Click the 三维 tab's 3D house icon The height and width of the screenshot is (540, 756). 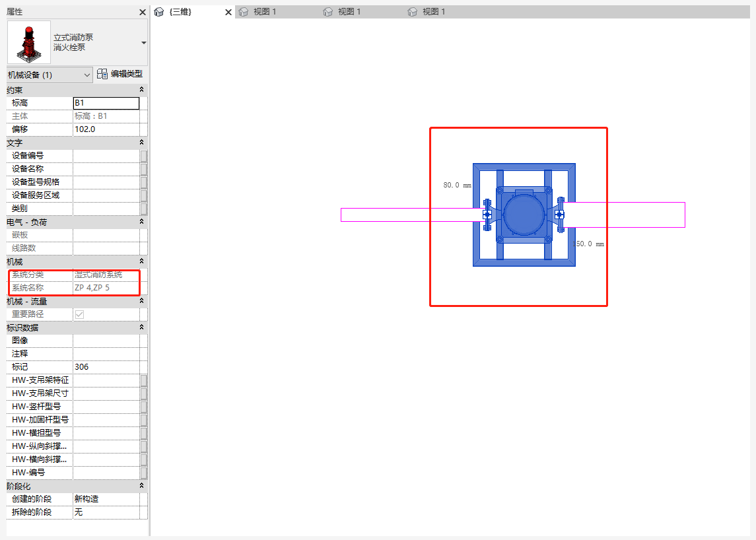click(x=159, y=12)
